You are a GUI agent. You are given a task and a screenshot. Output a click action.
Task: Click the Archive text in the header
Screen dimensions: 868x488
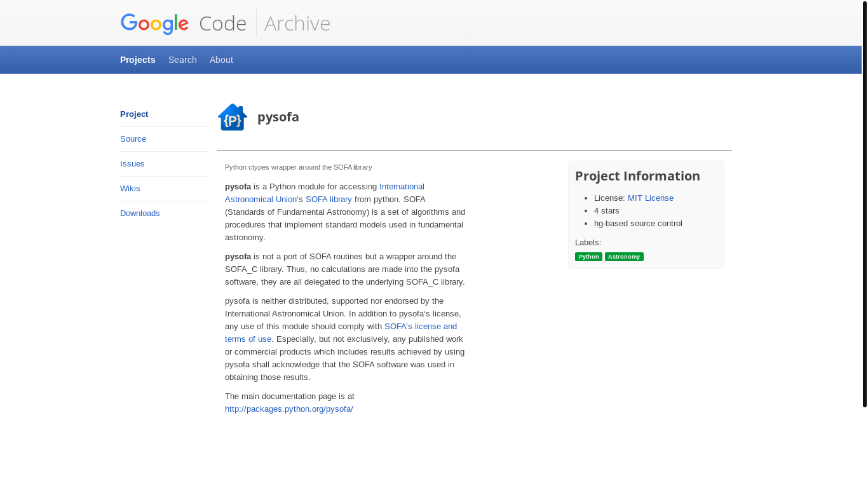pyautogui.click(x=297, y=24)
